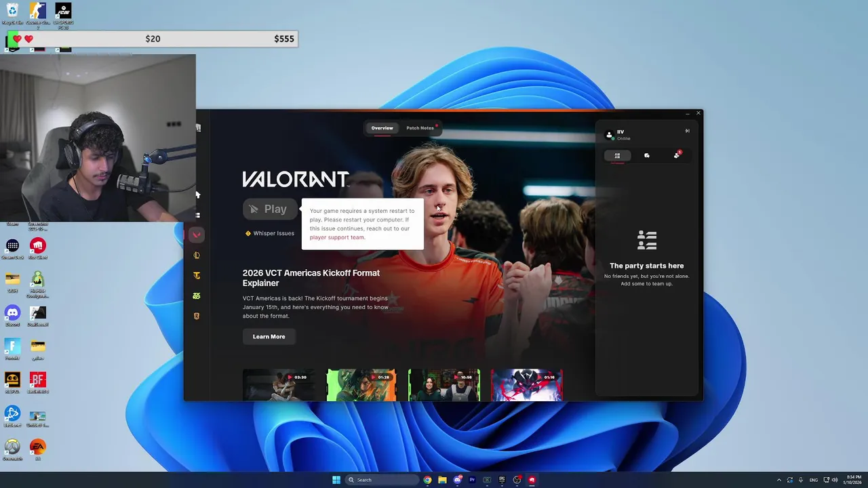Screen dimensions: 868x488
Task: Open the 2026 VCT Americas Kickoff headline
Action: point(311,278)
